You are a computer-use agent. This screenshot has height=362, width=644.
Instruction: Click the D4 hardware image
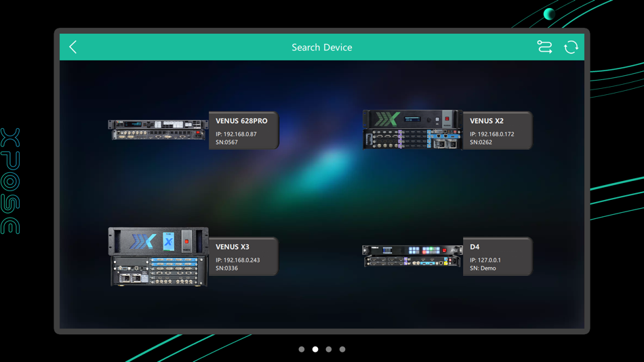click(x=412, y=256)
